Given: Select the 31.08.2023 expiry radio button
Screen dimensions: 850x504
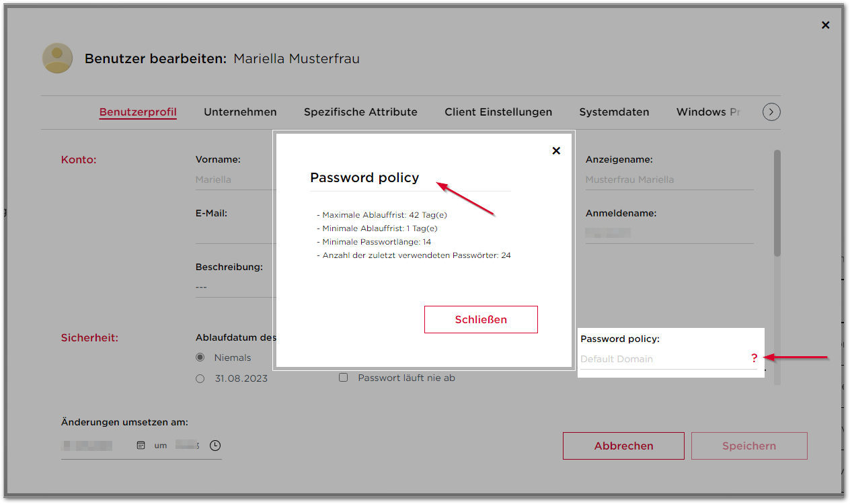Looking at the screenshot, I should tap(200, 378).
